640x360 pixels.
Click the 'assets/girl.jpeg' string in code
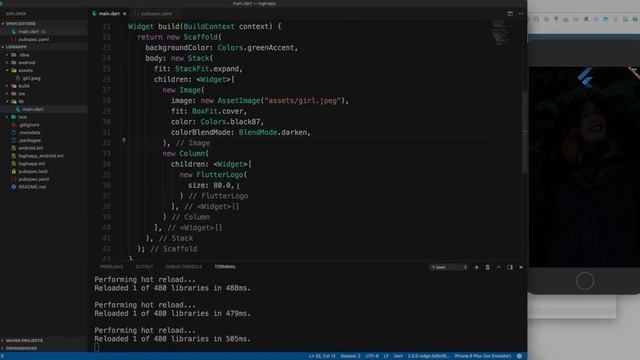click(x=303, y=101)
